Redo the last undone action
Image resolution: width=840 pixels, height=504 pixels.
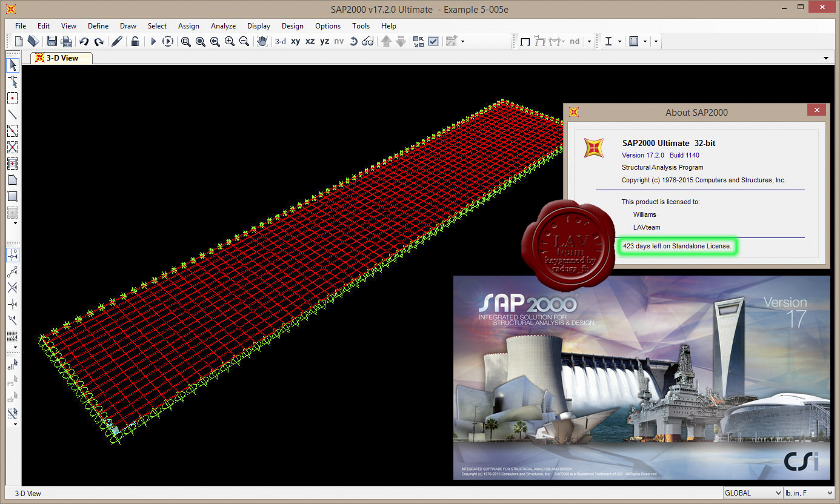pos(99,41)
